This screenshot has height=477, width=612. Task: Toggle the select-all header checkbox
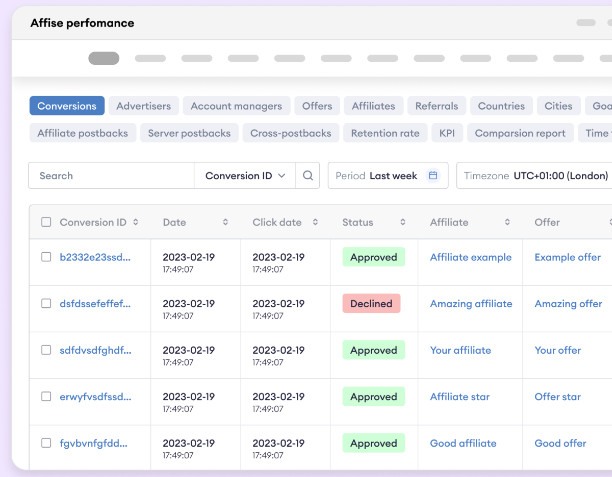46,222
